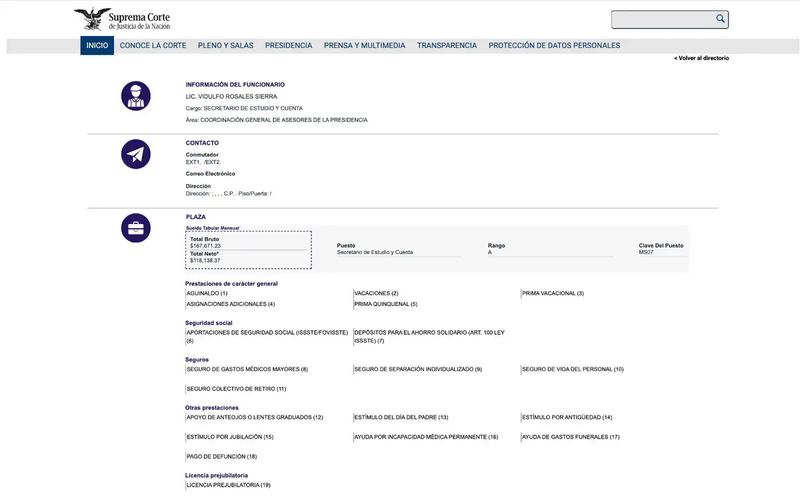Image resolution: width=800 pixels, height=498 pixels.
Task: Select AYUDA DE GASTOS FUNERALES (17)
Action: pyautogui.click(x=571, y=437)
